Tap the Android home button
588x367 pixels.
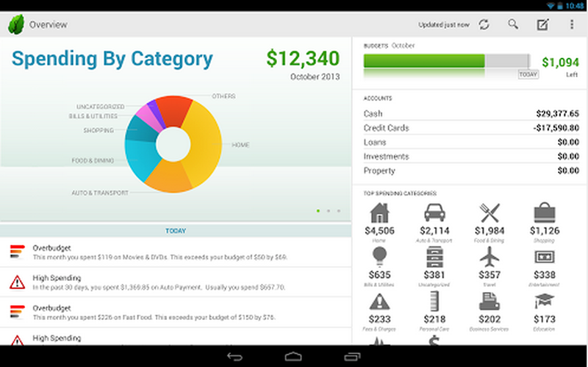pos(293,357)
